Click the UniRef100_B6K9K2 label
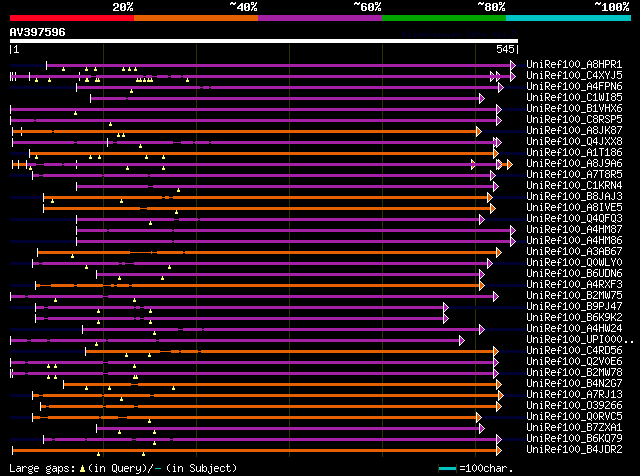The image size is (640, 476). [x=574, y=318]
